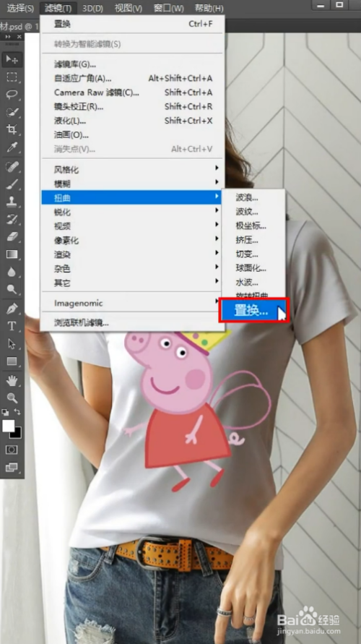
Task: Close the tools panel
Action: 19,37
